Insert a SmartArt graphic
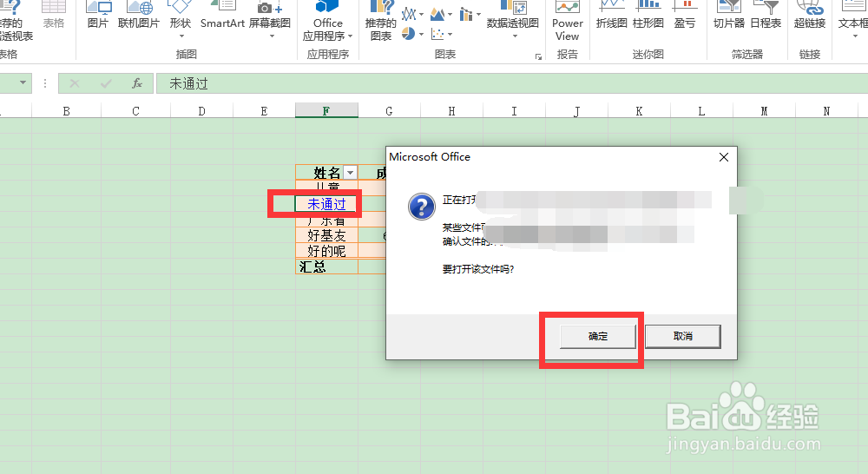Screen dimensions: 868x474 [x=222, y=15]
